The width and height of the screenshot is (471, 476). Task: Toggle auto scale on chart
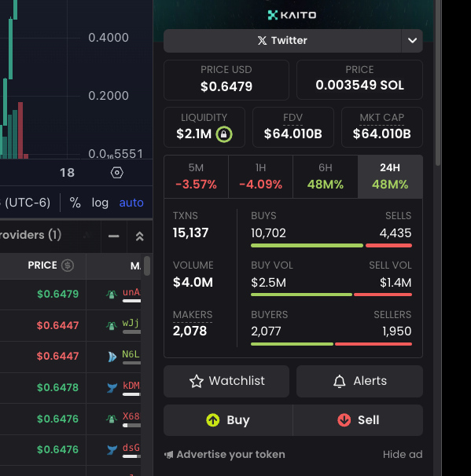131,203
